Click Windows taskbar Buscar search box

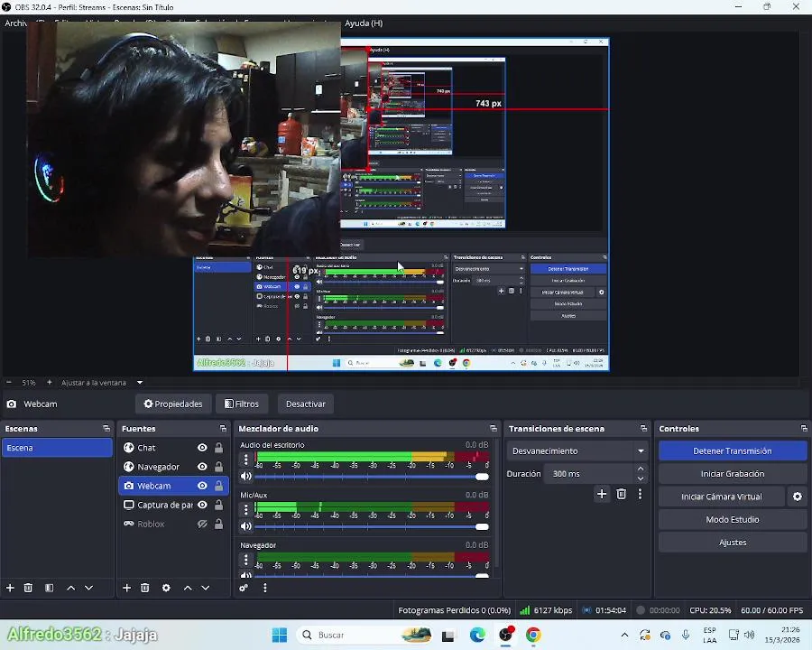364,635
